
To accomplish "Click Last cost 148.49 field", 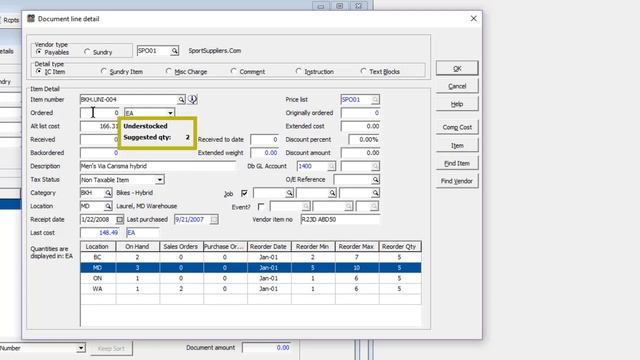I will pyautogui.click(x=100, y=233).
